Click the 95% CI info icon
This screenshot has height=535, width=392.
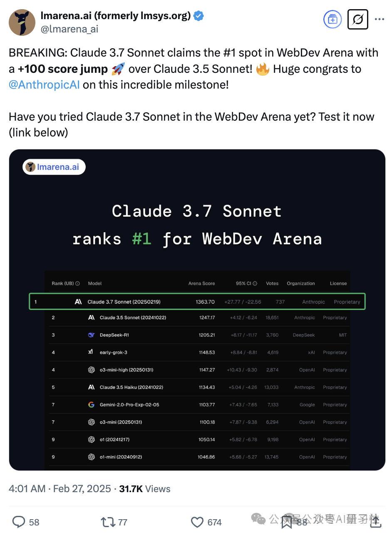(255, 283)
